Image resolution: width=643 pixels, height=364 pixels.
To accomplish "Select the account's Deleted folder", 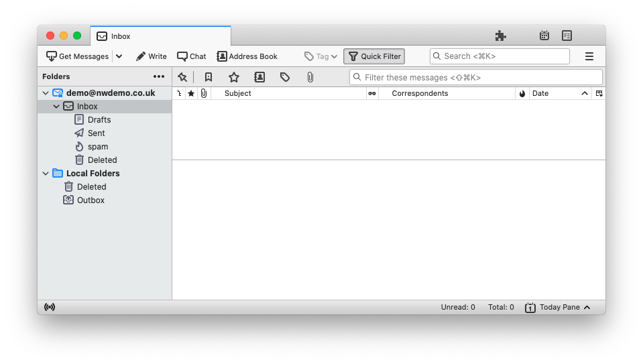I will pos(105,160).
